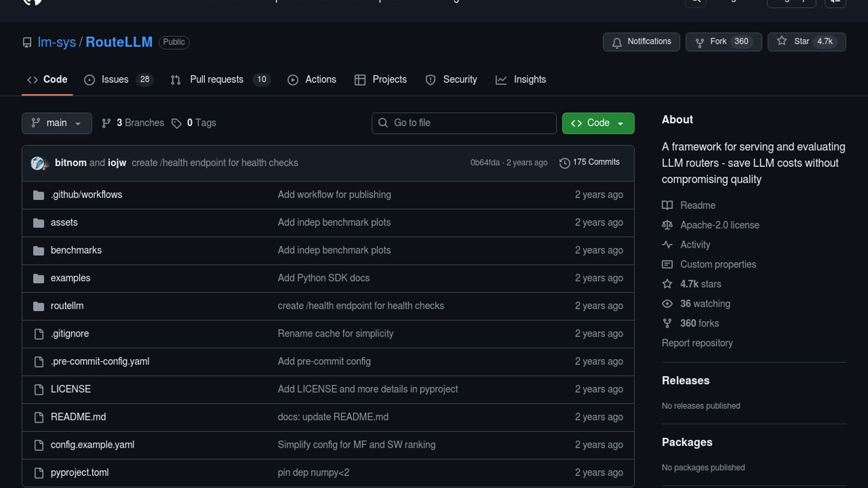Click the bitnom avatar thumbnail
This screenshot has width=868, height=488.
tap(38, 163)
